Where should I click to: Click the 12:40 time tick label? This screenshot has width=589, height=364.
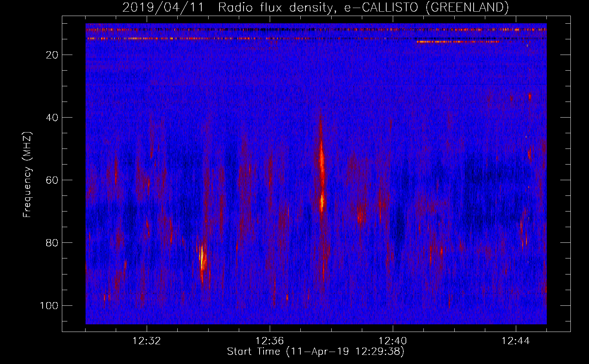[393, 341]
